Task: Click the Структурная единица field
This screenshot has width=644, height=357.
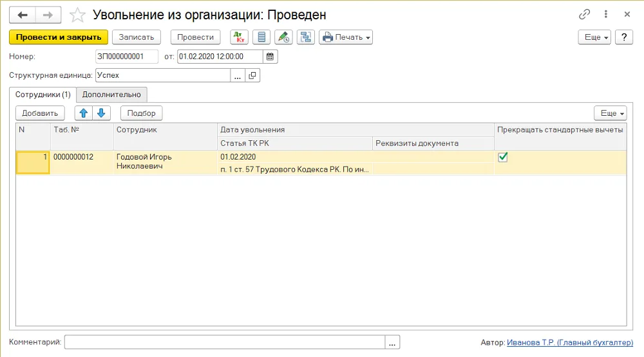Action: point(163,75)
